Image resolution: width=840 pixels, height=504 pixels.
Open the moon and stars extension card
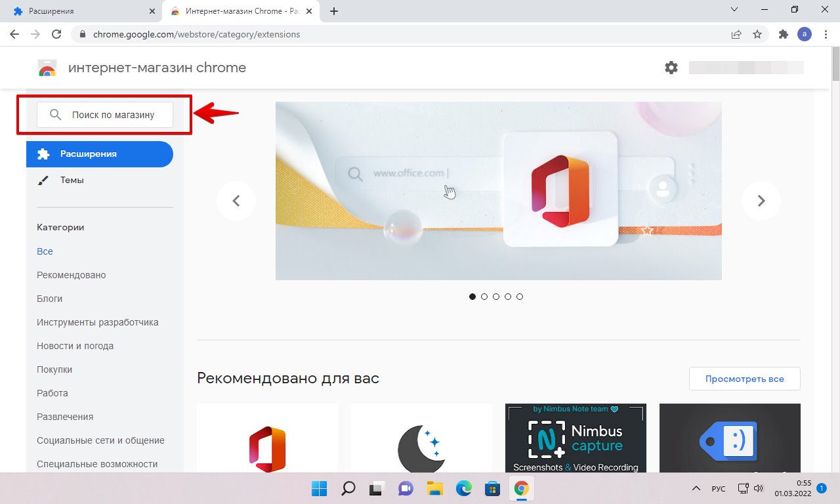tap(421, 438)
